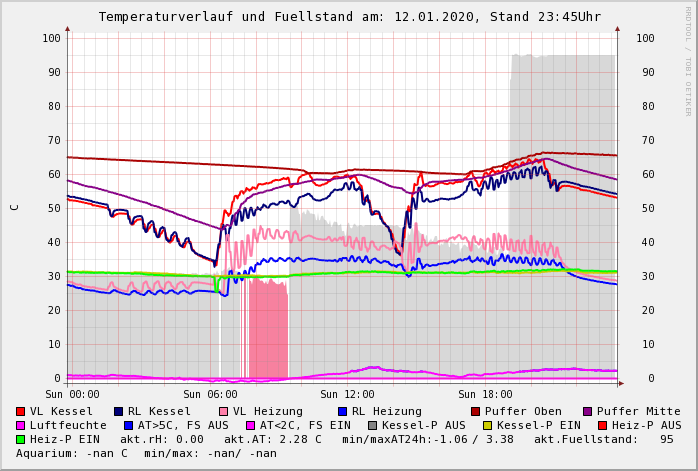Click the dark blue RL Kessel legend swatch
Image resolution: width=698 pixels, height=471 pixels.
point(119,411)
